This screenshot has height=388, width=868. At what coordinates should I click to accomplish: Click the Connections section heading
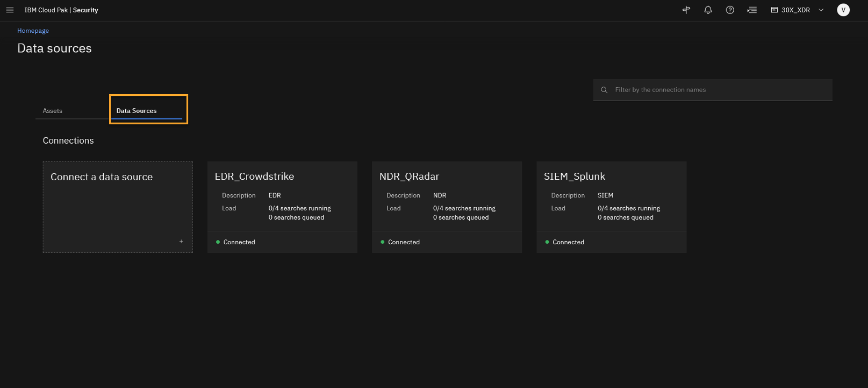pyautogui.click(x=68, y=140)
